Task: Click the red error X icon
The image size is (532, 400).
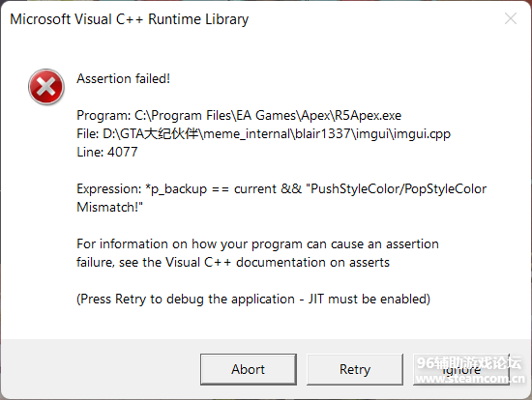Action: coord(46,87)
